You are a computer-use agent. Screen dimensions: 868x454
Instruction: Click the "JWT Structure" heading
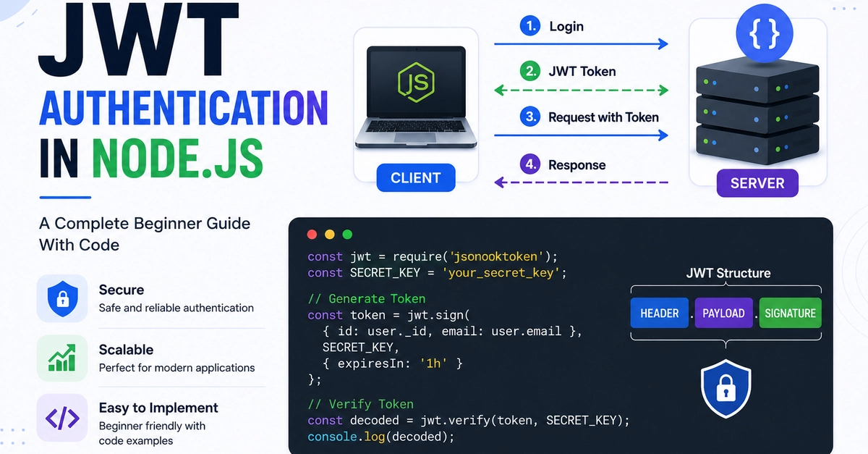pos(728,273)
